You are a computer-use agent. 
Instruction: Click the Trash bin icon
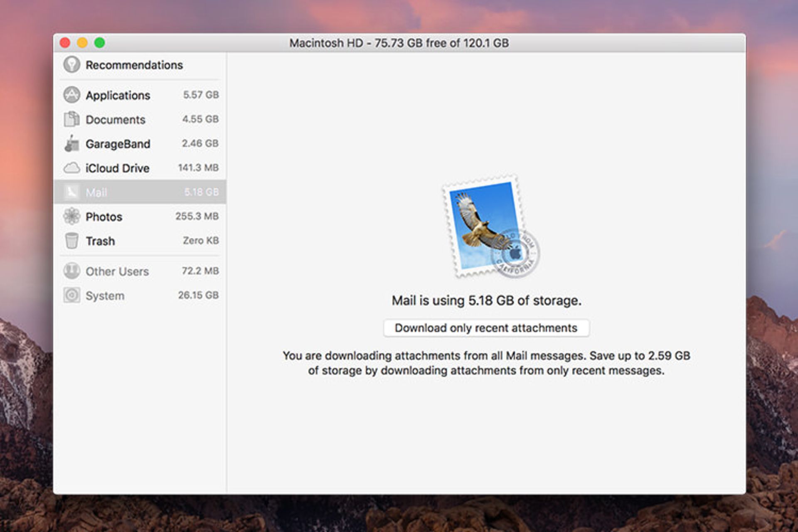[x=71, y=241]
